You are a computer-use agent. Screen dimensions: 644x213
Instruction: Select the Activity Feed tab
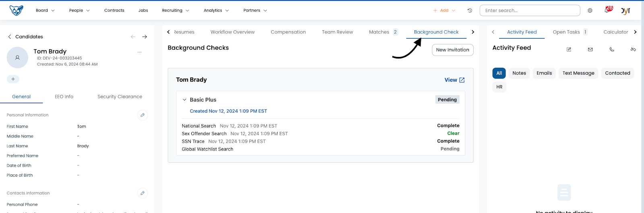[x=522, y=32]
